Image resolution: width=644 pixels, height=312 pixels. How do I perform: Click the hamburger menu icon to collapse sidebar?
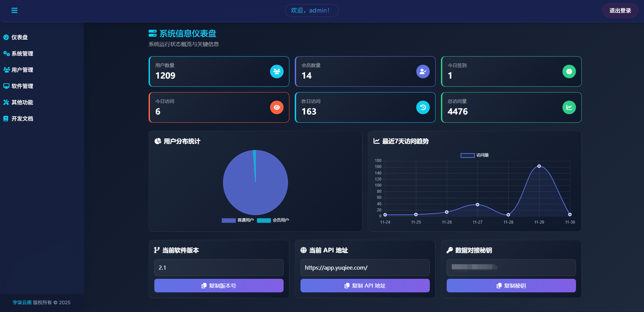[14, 11]
